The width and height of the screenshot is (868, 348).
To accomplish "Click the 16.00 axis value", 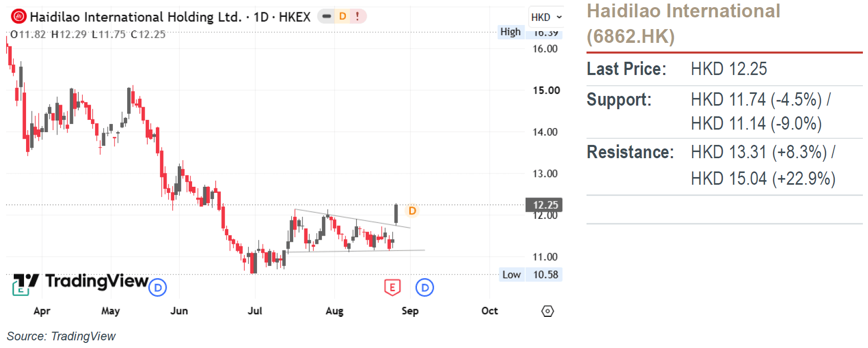I will click(x=545, y=49).
